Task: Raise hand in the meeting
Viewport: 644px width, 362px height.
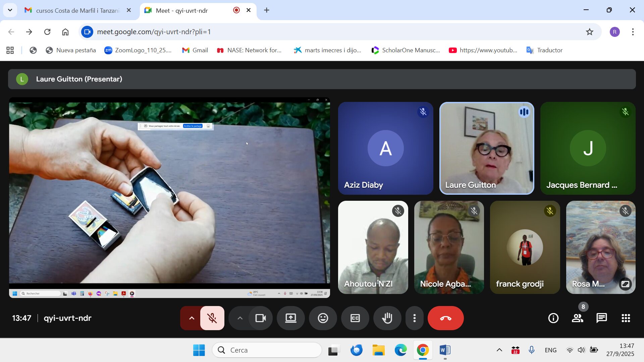Action: coord(387,318)
